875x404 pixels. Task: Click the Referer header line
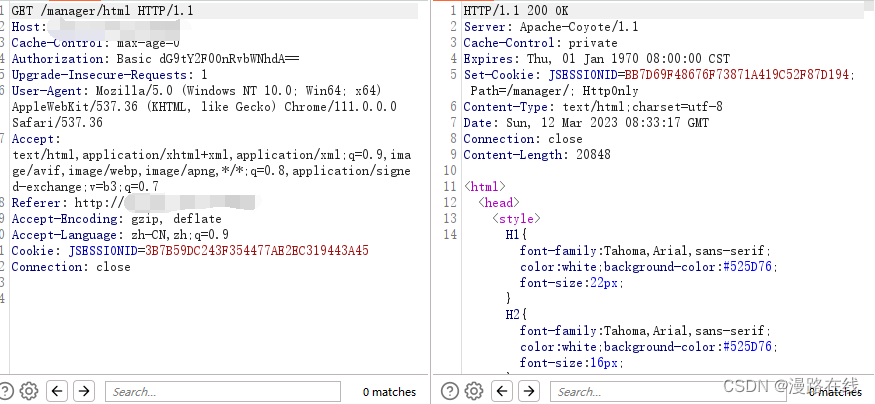pyautogui.click(x=133, y=203)
